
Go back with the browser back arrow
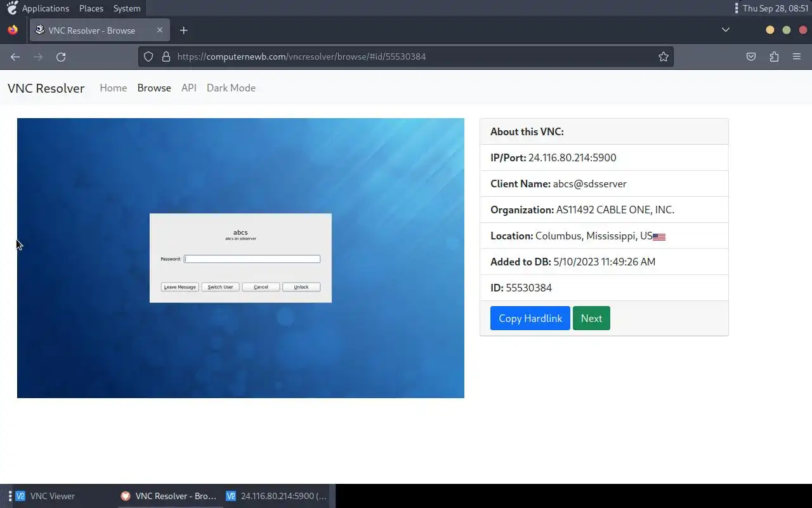click(15, 57)
